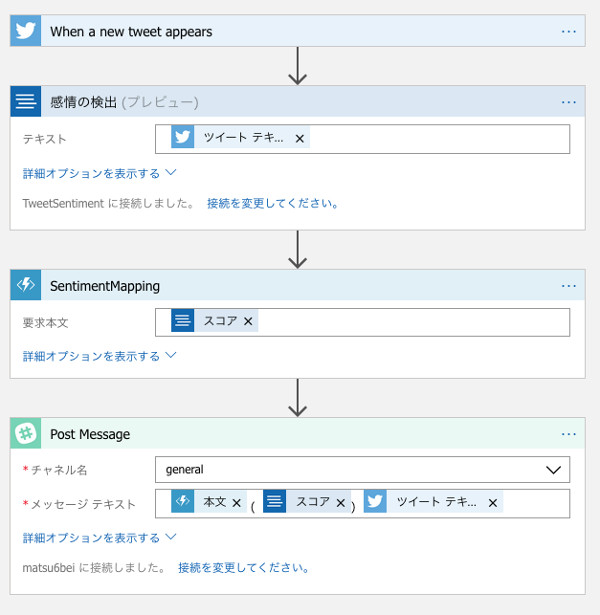This screenshot has height=615, width=600.
Task: Click the Azure Functions icon beside SentimentMapping
Action: click(26, 286)
